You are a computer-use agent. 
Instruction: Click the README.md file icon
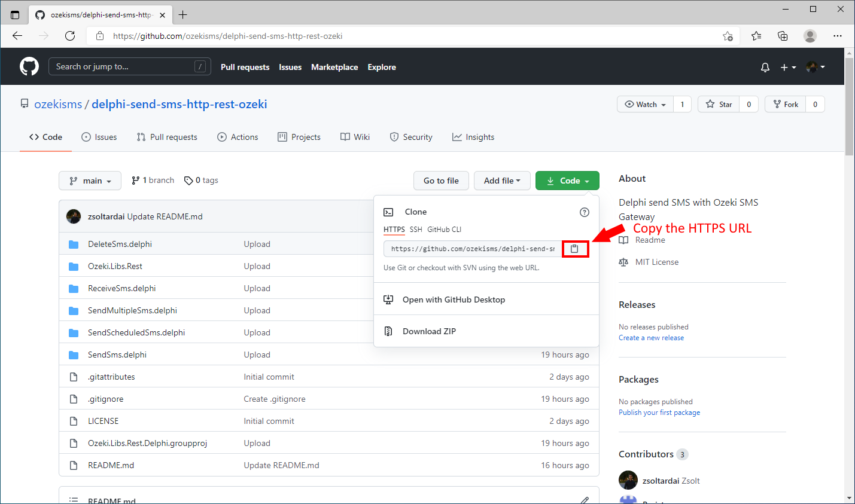(74, 465)
